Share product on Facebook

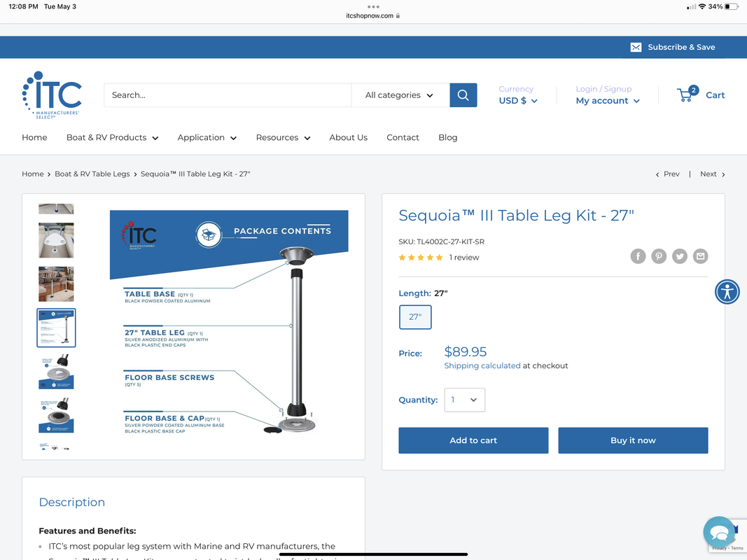pos(638,256)
